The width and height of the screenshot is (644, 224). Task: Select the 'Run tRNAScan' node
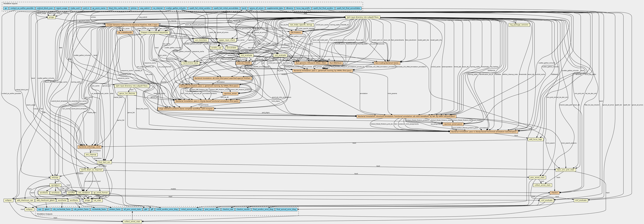pos(336,63)
